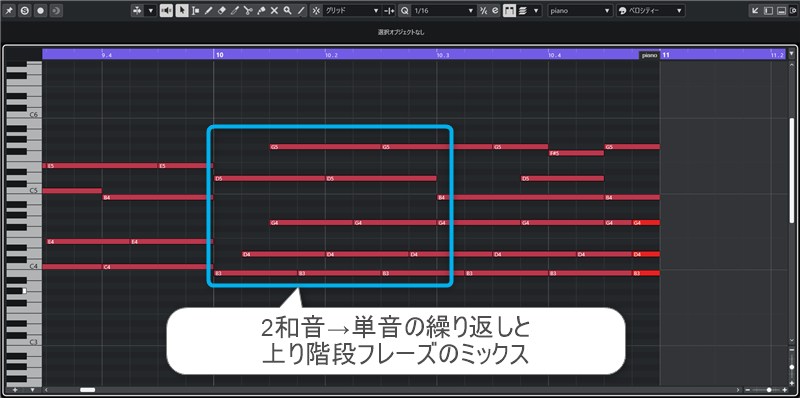Select the B3 note starting at bar 10
The image size is (800, 398).
point(256,273)
